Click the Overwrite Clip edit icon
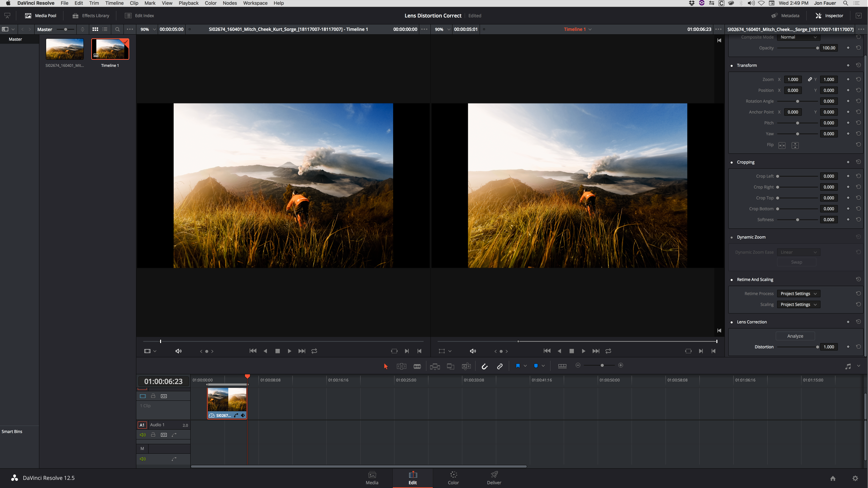Viewport: 868px width, 488px height. point(450,367)
